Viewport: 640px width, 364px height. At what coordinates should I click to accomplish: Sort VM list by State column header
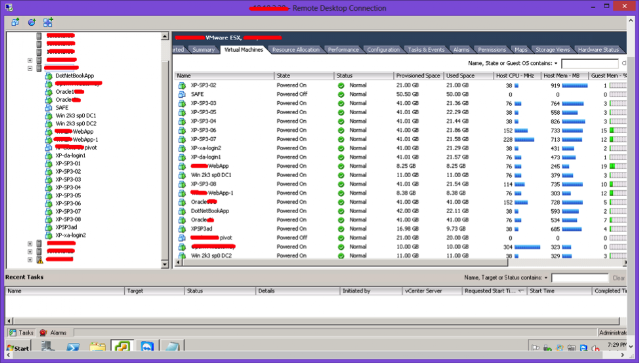(x=304, y=76)
